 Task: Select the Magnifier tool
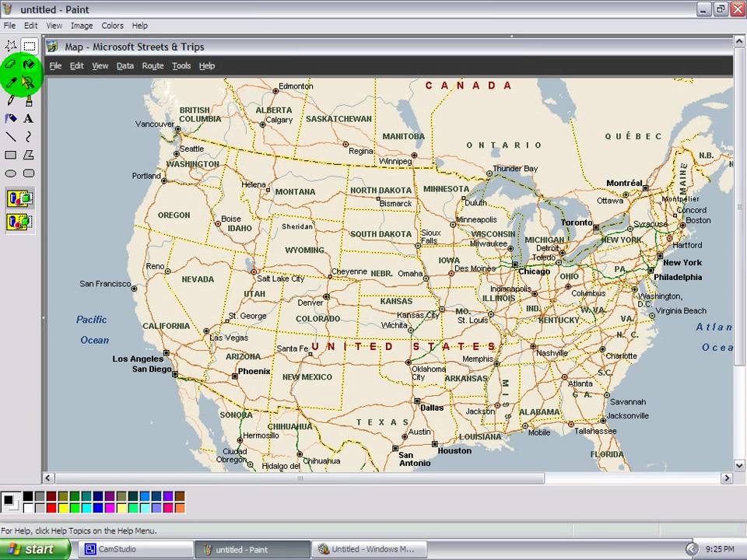click(x=29, y=82)
